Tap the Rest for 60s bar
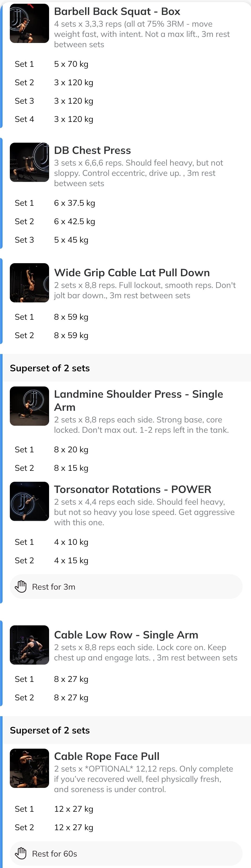This screenshot has height=868, width=251. (126, 854)
